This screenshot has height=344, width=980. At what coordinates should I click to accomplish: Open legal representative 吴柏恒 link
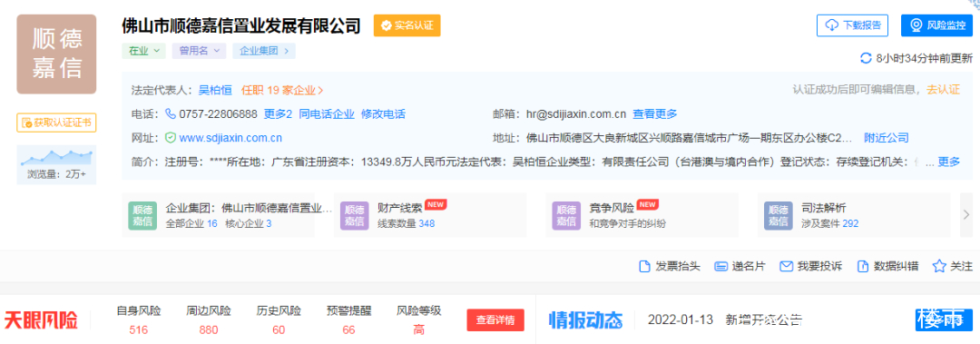[x=215, y=90]
